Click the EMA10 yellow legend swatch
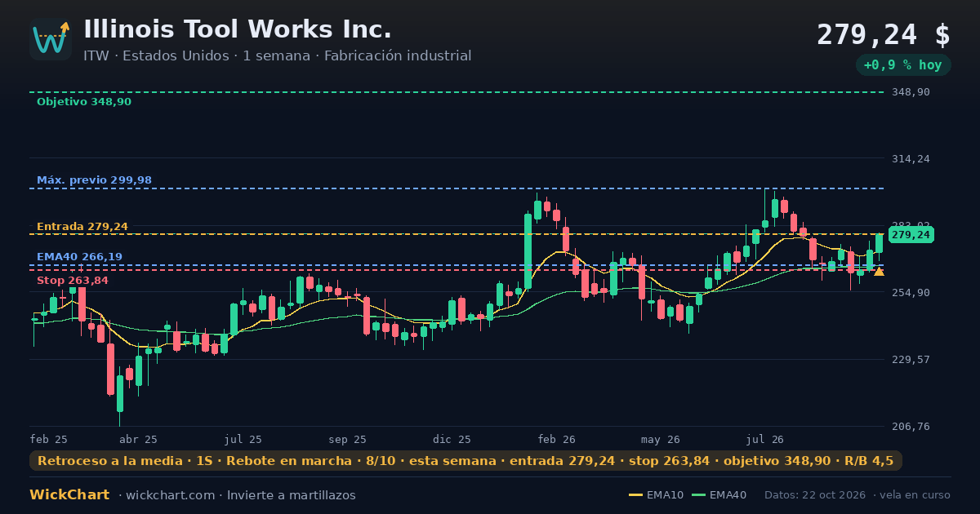Image resolution: width=980 pixels, height=514 pixels. click(635, 495)
